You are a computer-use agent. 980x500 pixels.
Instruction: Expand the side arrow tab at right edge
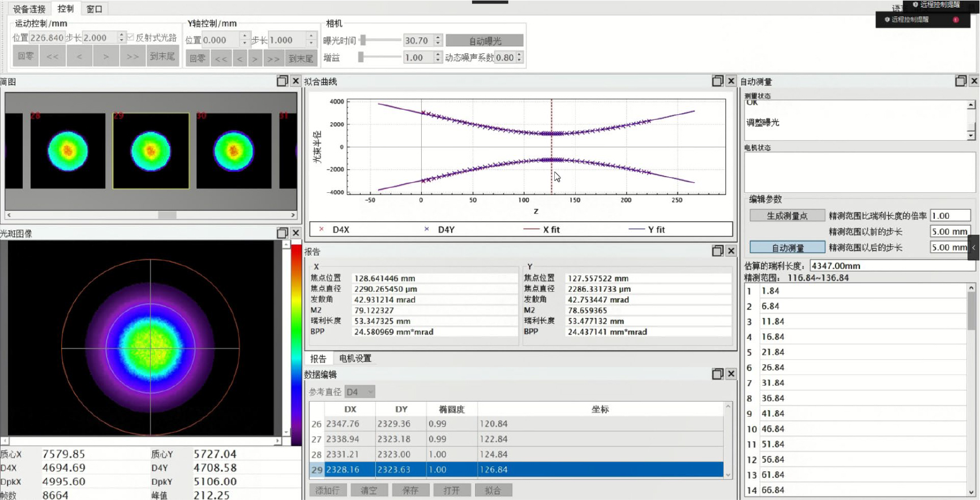[x=974, y=248]
